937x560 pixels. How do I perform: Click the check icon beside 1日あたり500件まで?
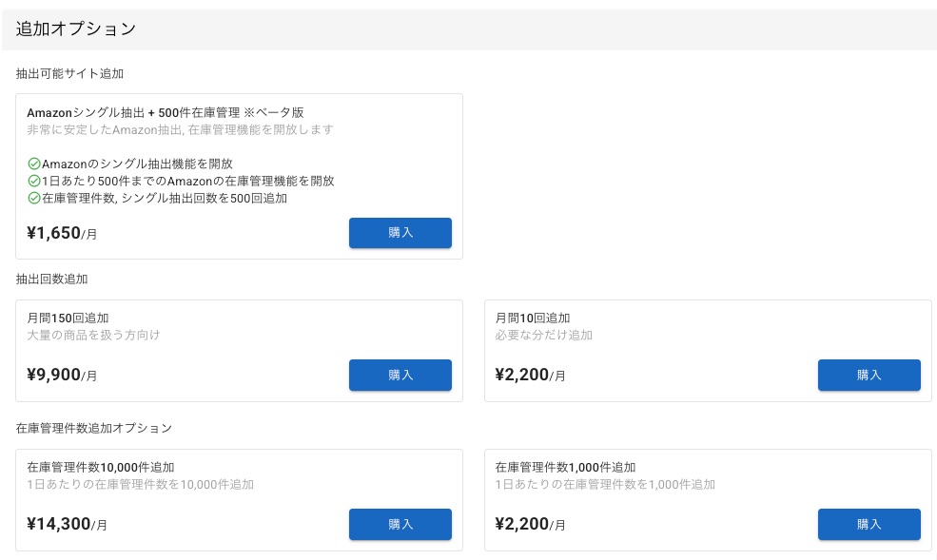point(34,181)
